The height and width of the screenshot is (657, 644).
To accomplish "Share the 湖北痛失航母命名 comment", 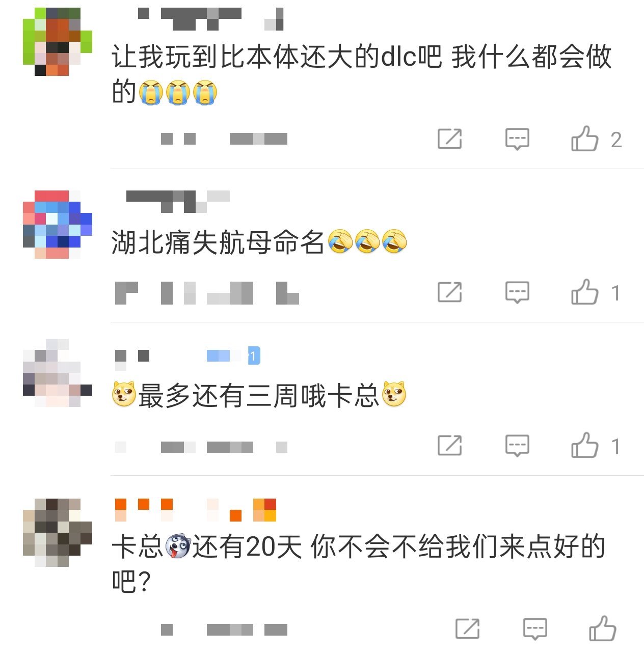I will tap(449, 292).
